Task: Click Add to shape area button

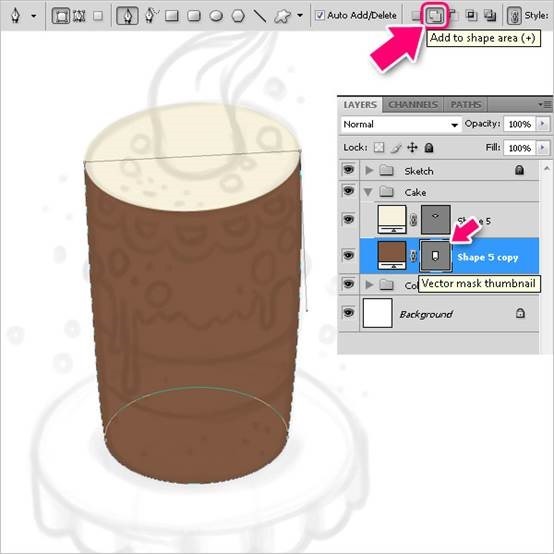Action: point(435,16)
